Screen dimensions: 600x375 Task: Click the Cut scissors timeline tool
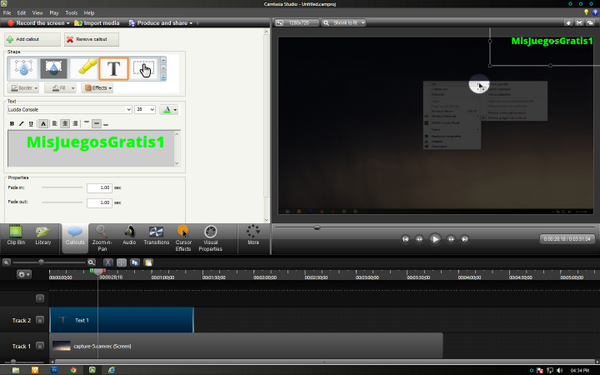tap(108, 262)
